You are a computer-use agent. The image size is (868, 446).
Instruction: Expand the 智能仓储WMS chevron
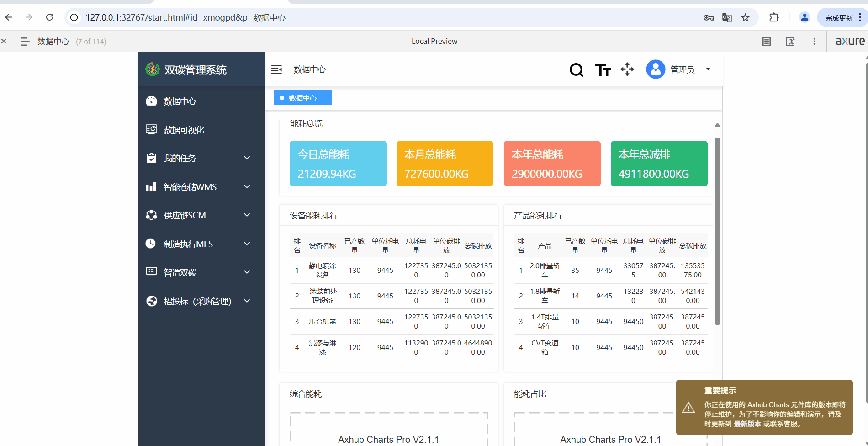(x=247, y=186)
